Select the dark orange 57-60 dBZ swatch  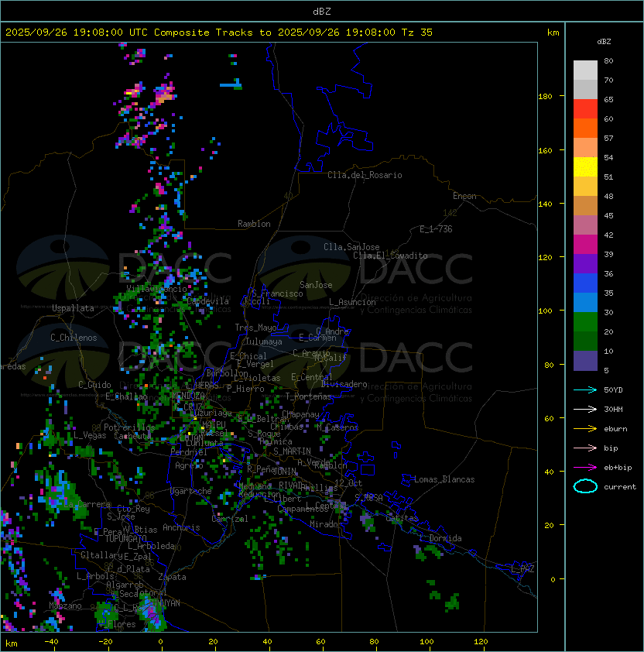click(x=585, y=129)
